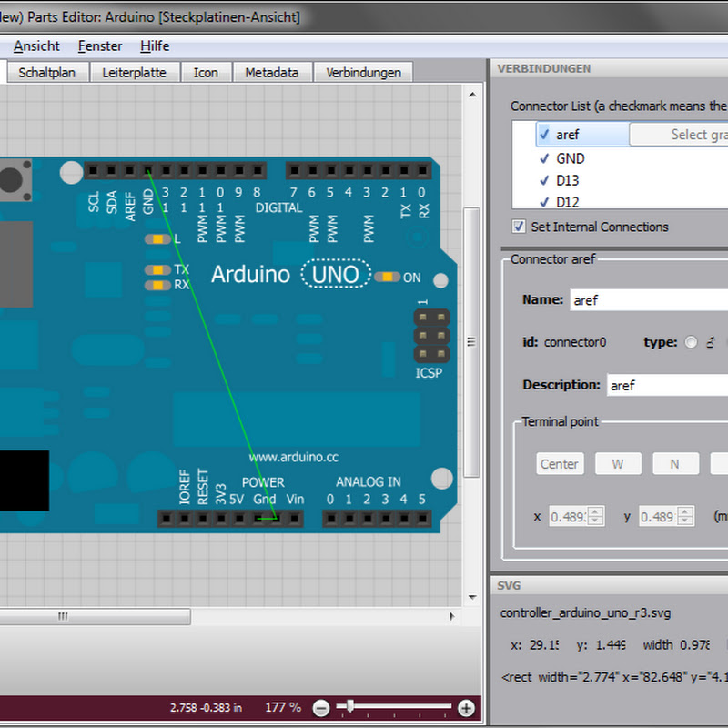
Task: Decrease terminal point y value
Action: click(685, 521)
